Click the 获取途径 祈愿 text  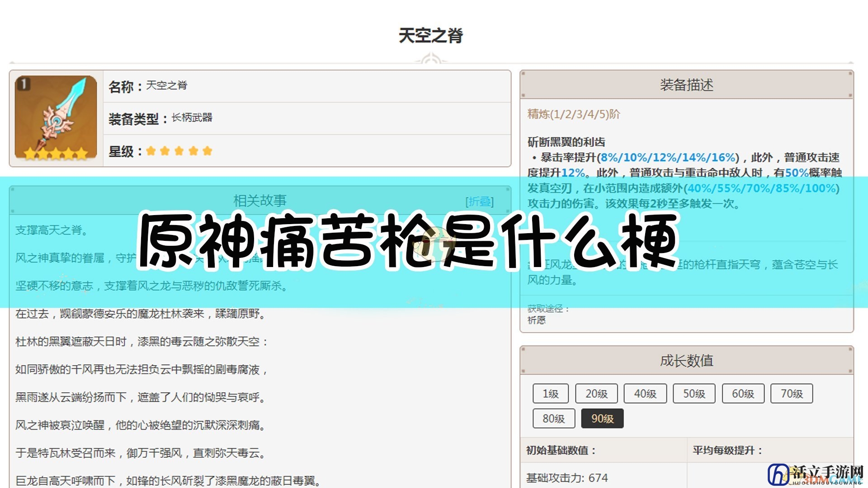548,314
